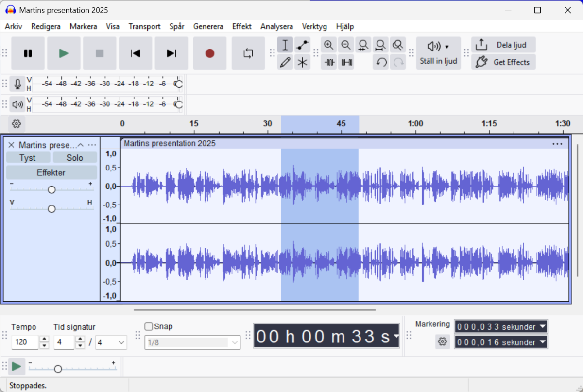Open Get Effects

click(503, 62)
